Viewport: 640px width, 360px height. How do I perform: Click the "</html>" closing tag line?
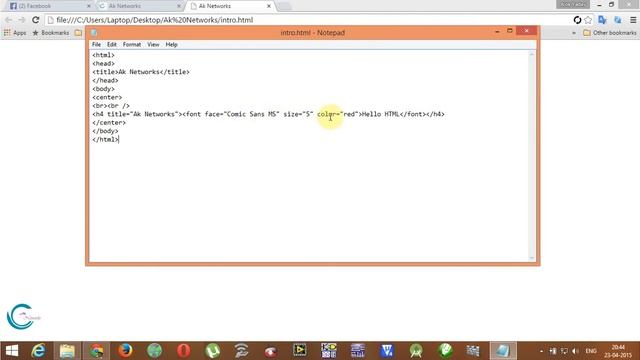tap(105, 140)
